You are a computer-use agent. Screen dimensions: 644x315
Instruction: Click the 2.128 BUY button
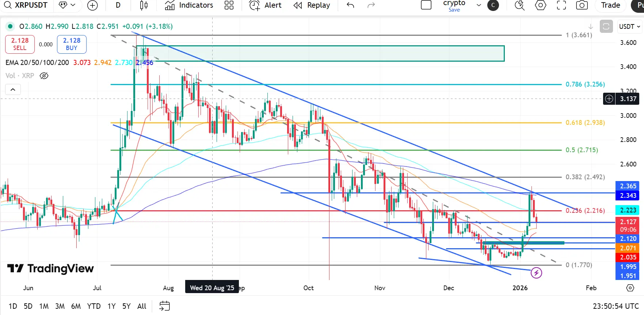point(72,44)
